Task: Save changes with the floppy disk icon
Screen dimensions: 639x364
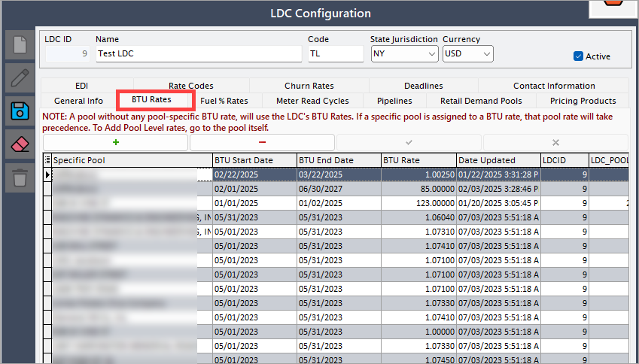Action: [x=20, y=111]
